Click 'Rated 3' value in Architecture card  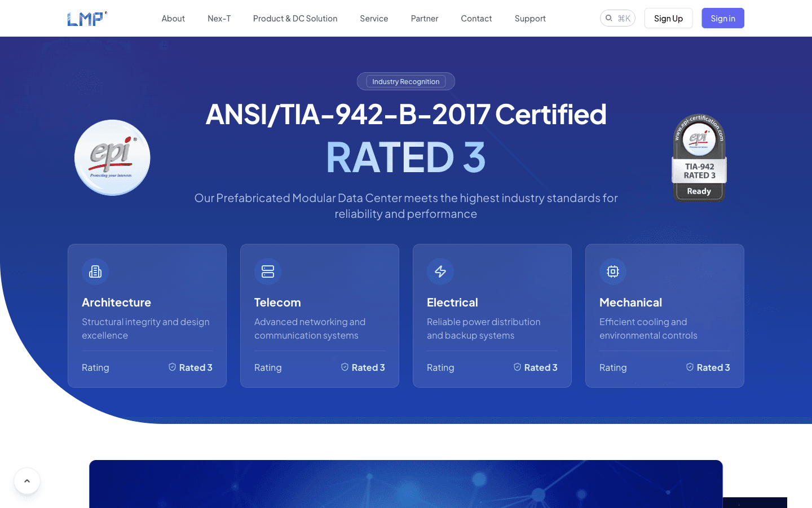[x=196, y=367]
